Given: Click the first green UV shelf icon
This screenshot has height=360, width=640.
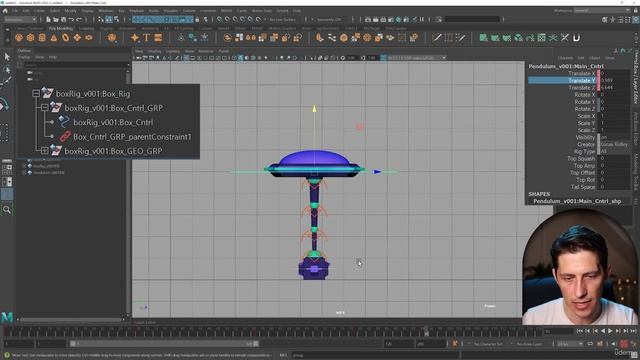Looking at the screenshot, I should 484,38.
